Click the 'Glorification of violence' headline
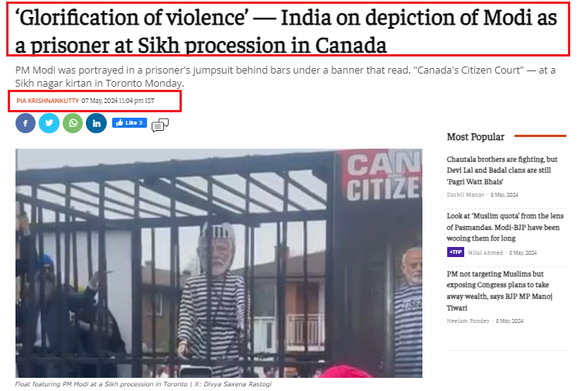Image resolution: width=588 pixels, height=391 pixels. 286,32
